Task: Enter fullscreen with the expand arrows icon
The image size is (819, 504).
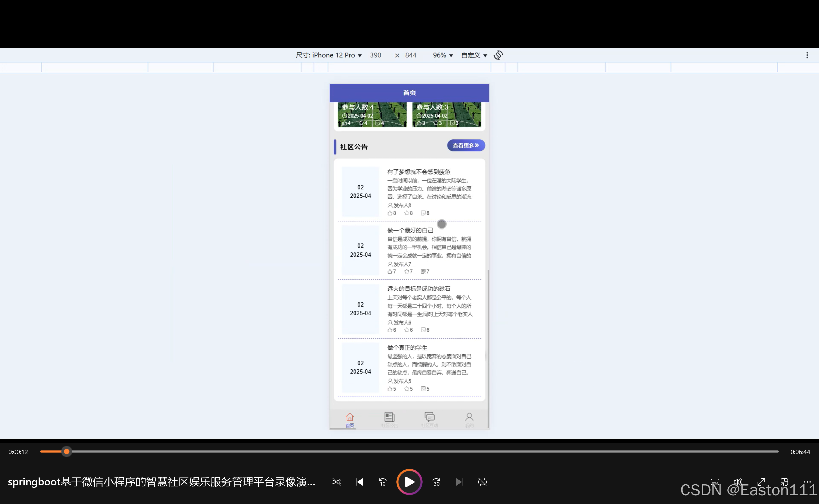Action: pos(761,482)
